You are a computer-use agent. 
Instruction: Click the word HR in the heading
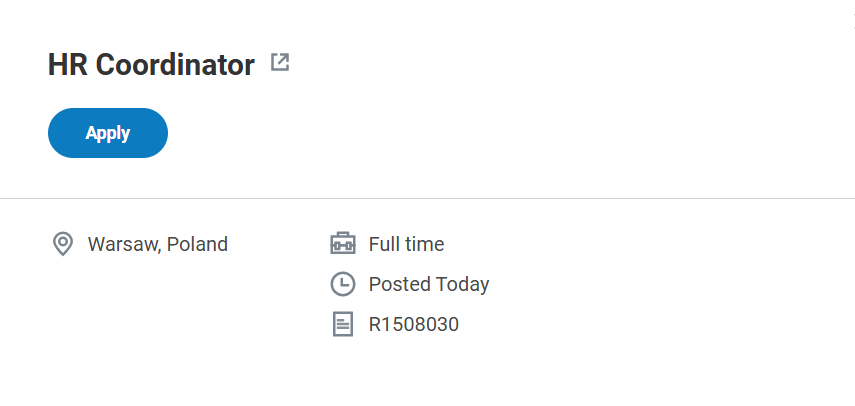pos(67,65)
